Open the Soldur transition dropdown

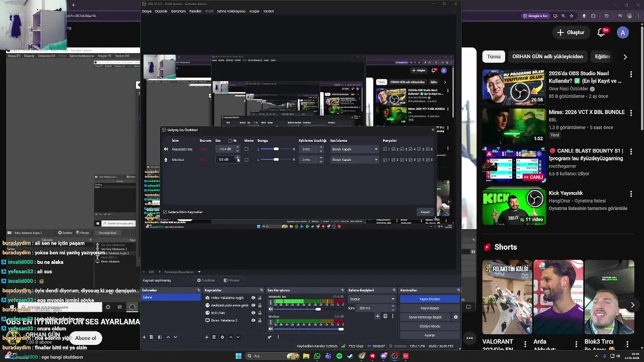coord(372,299)
